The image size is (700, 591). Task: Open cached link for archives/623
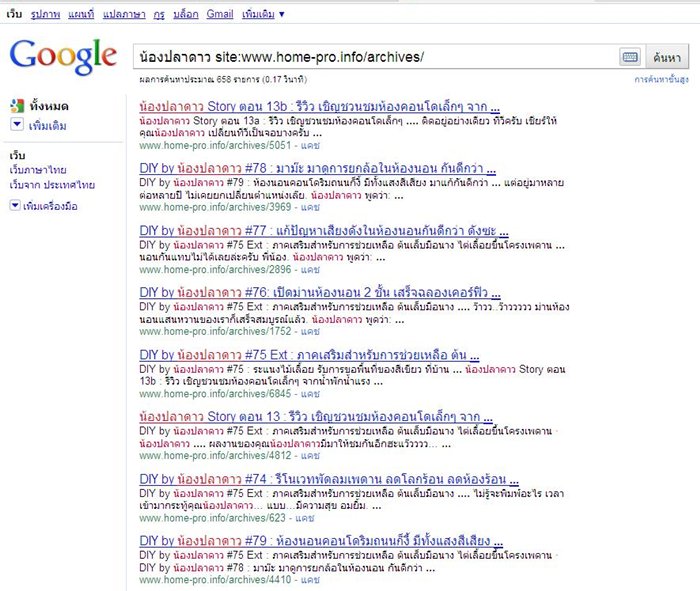point(304,518)
